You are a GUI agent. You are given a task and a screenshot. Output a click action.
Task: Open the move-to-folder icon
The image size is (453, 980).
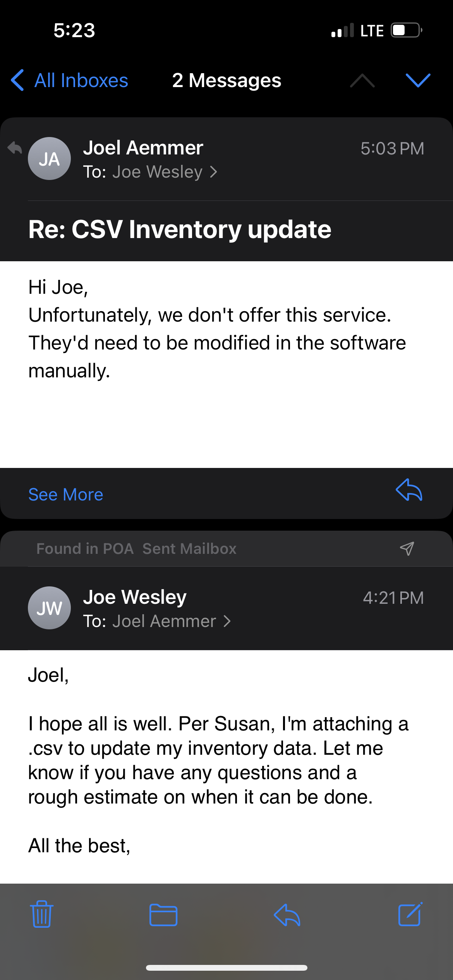pyautogui.click(x=163, y=915)
